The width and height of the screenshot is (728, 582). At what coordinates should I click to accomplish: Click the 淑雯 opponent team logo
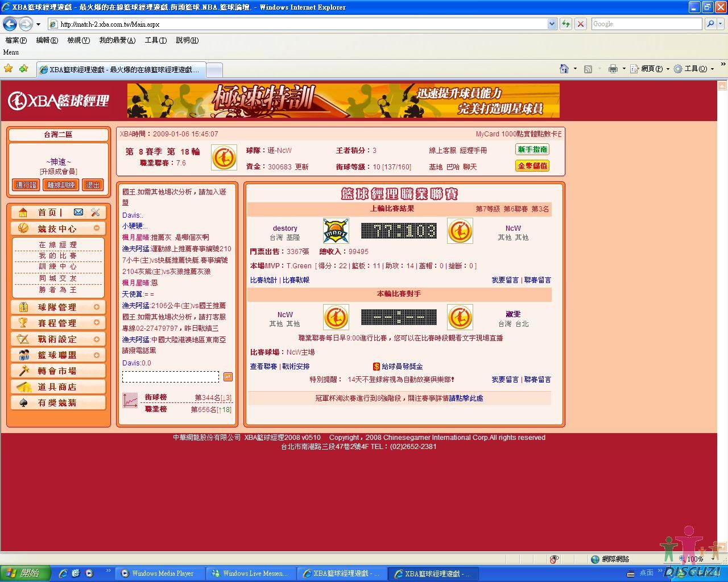coord(460,317)
